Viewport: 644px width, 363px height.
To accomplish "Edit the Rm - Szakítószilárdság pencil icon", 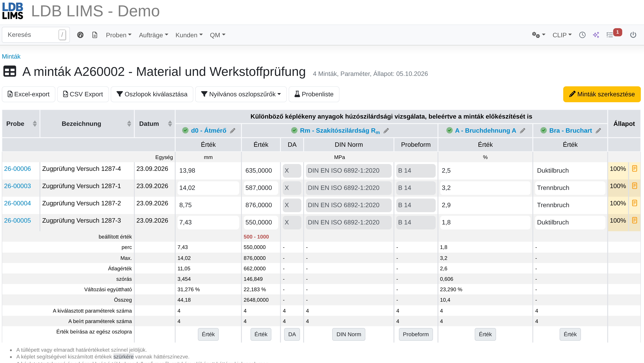I will pyautogui.click(x=386, y=131).
